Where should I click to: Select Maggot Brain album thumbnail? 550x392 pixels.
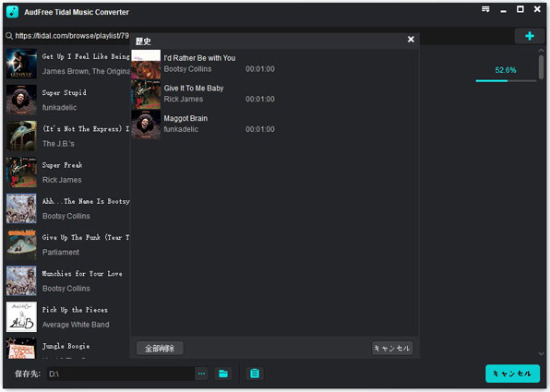(x=146, y=125)
